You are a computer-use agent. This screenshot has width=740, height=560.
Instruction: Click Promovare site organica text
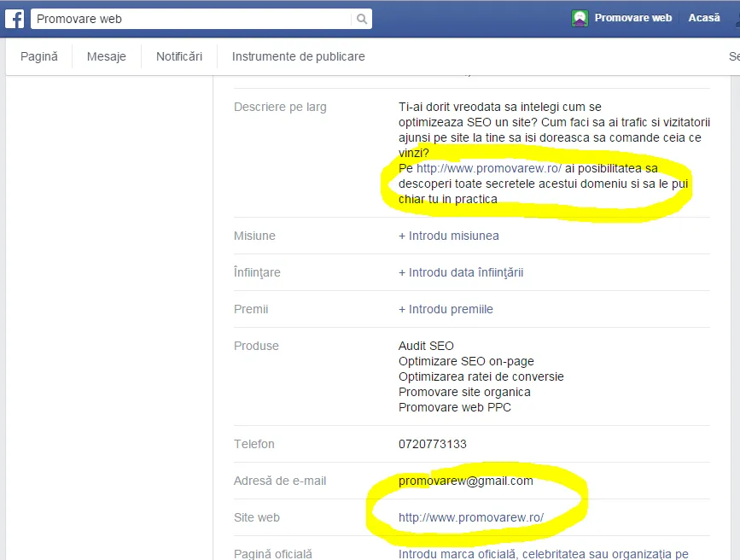464,392
